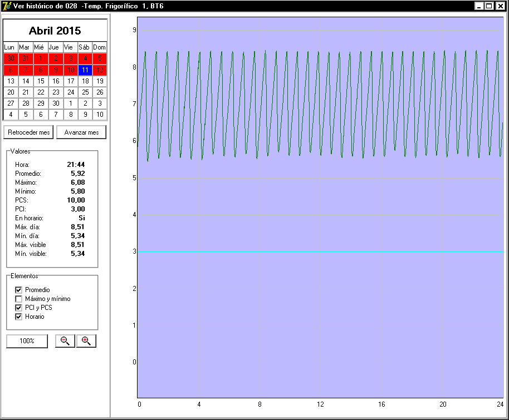
Task: Click the Lun weekday column header
Action: (x=9, y=47)
